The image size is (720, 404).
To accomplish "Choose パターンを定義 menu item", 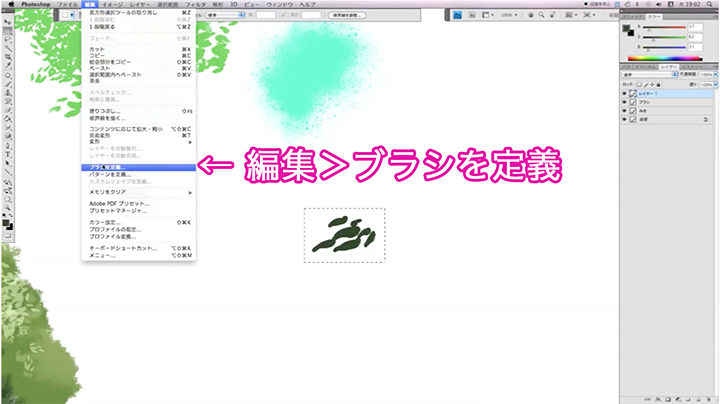I will pos(139,174).
